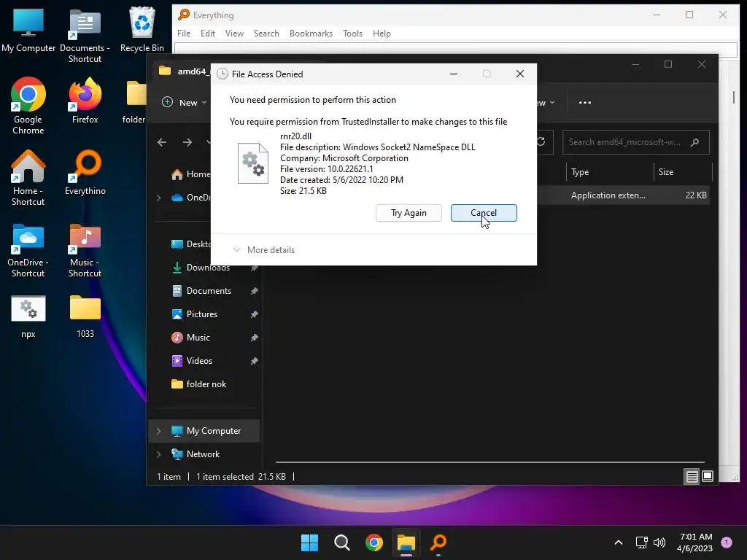747x560 pixels.
Task: Open Documents in the sidebar
Action: click(209, 291)
